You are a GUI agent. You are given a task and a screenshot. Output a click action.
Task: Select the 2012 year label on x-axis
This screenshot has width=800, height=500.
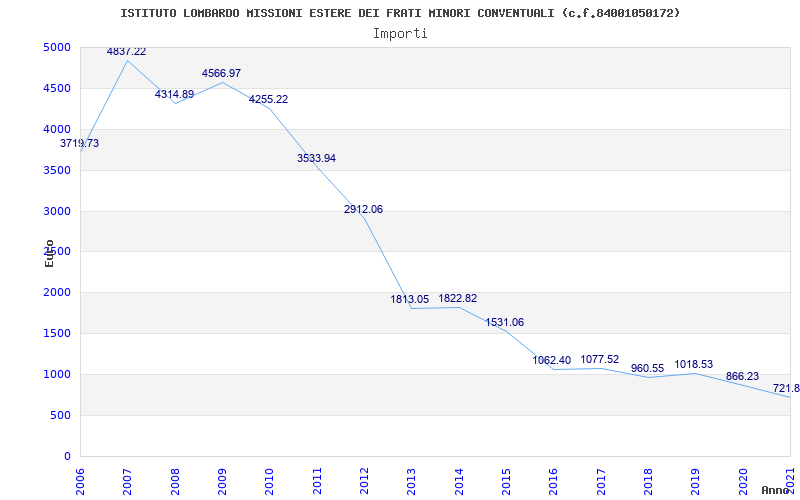pyautogui.click(x=364, y=481)
